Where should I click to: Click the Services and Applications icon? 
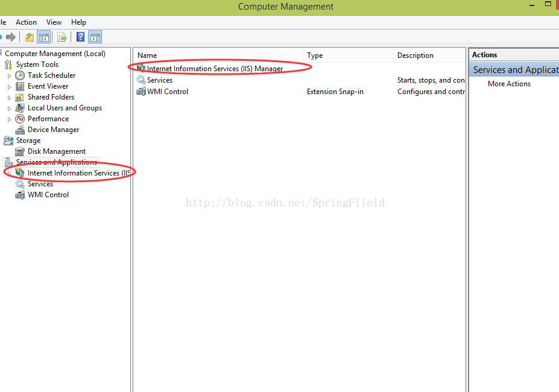8,162
